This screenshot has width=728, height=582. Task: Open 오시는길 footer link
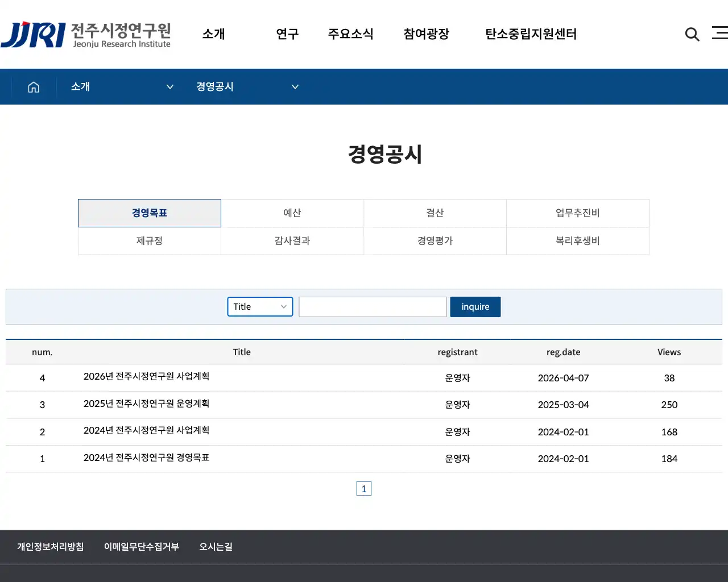[x=216, y=547]
